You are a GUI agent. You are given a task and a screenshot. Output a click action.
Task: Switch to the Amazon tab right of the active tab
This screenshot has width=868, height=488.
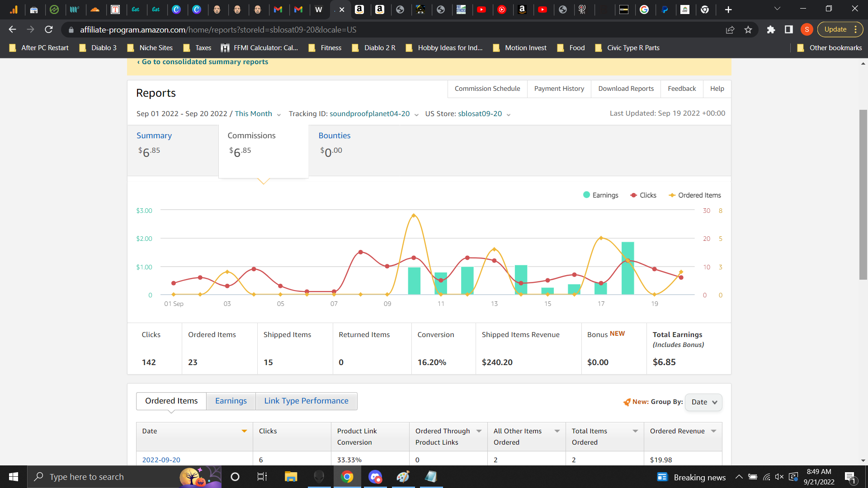pos(359,9)
